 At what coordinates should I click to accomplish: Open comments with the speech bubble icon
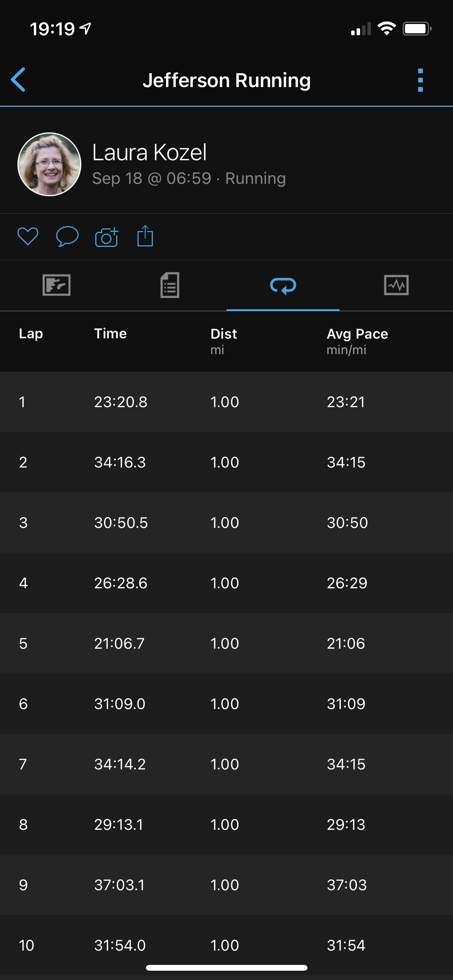(x=67, y=236)
